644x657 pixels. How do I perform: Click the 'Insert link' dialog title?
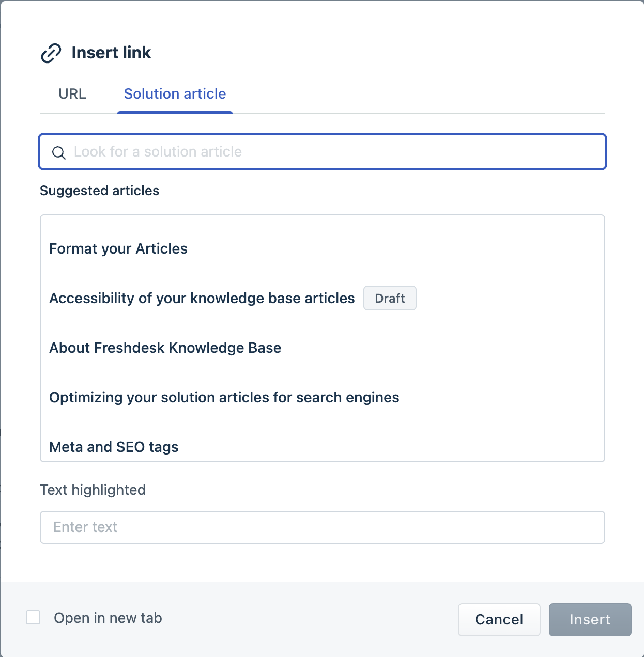click(111, 53)
